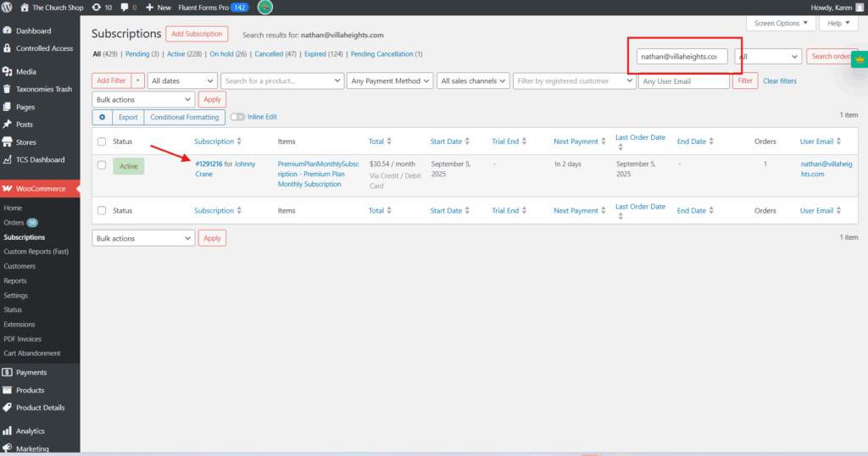Click the round green avatar icon in admin bar
The width and height of the screenshot is (868, 456).
[265, 7]
